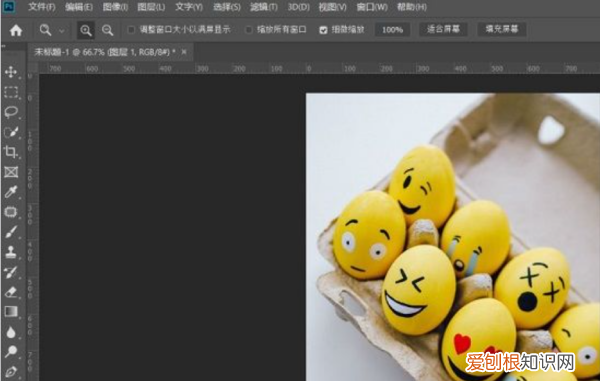Select the Brush tool
The height and width of the screenshot is (381, 600).
(x=11, y=232)
